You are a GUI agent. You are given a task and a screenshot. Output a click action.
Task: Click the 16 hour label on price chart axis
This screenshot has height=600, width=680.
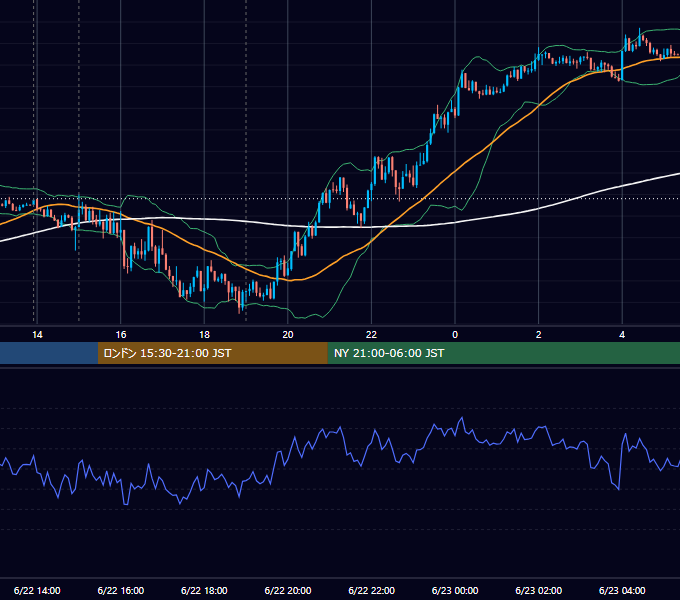[x=121, y=335]
